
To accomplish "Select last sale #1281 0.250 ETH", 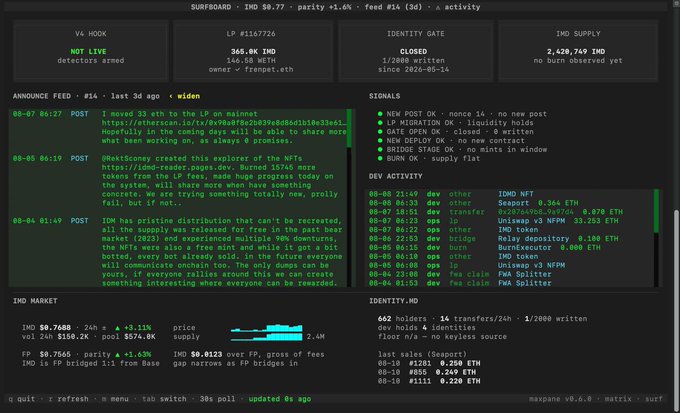I will coord(429,363).
